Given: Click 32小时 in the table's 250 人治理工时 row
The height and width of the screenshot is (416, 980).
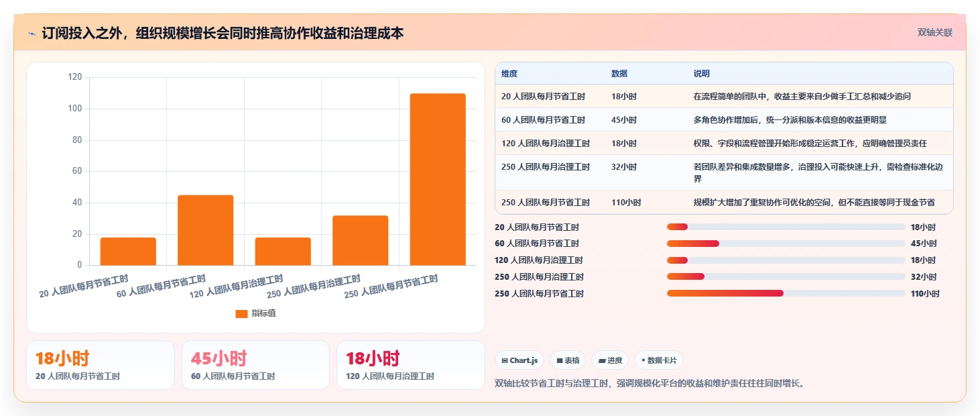Looking at the screenshot, I should click(x=624, y=167).
